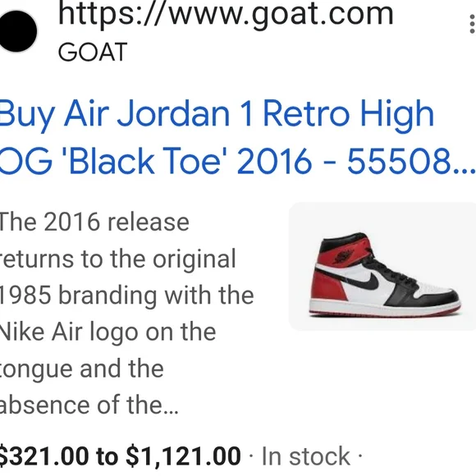Open the https://www.goat.com URL
This screenshot has width=476, height=476.
(x=226, y=14)
